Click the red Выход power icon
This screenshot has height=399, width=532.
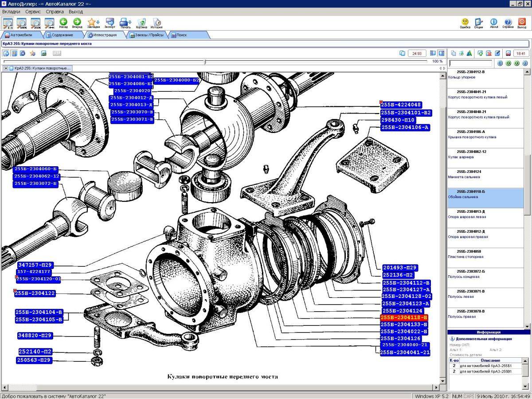[522, 23]
